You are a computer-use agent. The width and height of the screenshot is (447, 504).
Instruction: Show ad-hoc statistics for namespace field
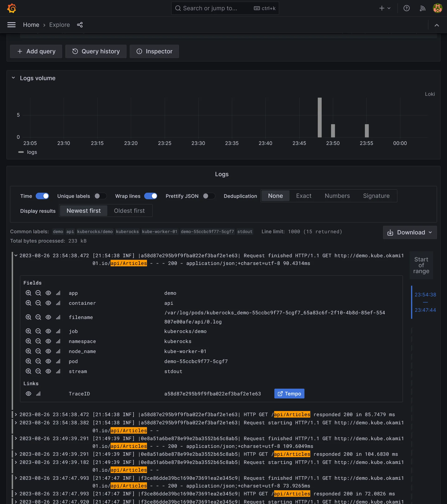pos(58,341)
